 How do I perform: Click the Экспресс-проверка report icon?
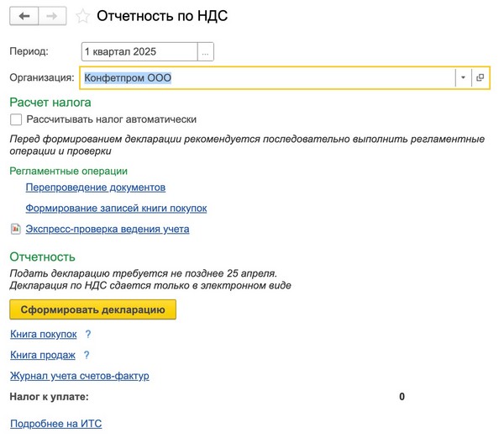click(x=15, y=229)
